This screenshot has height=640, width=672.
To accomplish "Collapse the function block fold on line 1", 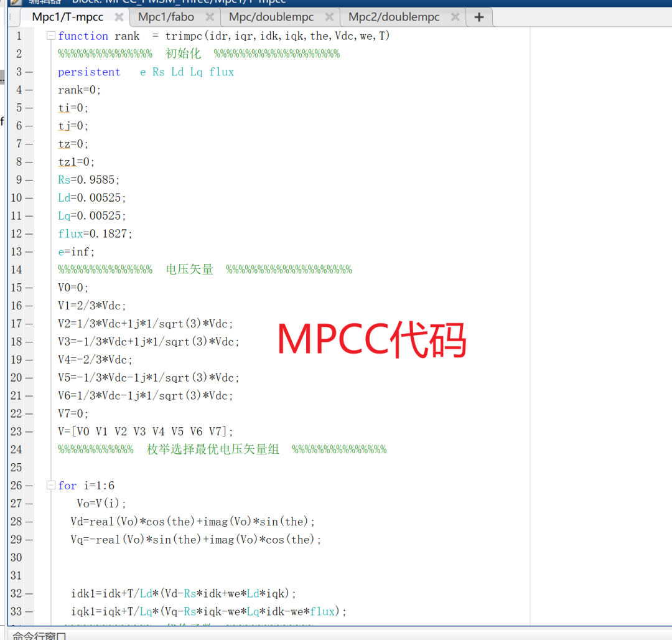I will (x=50, y=35).
